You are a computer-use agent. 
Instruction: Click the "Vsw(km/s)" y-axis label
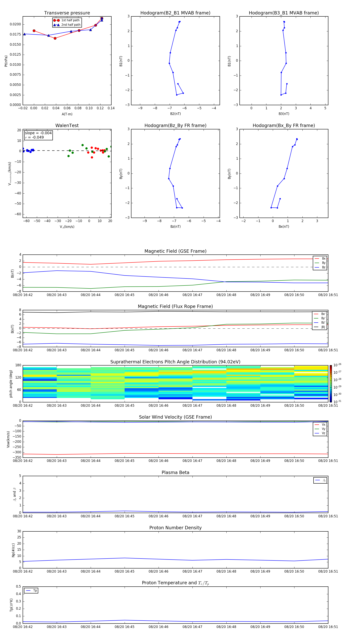(x=8, y=439)
